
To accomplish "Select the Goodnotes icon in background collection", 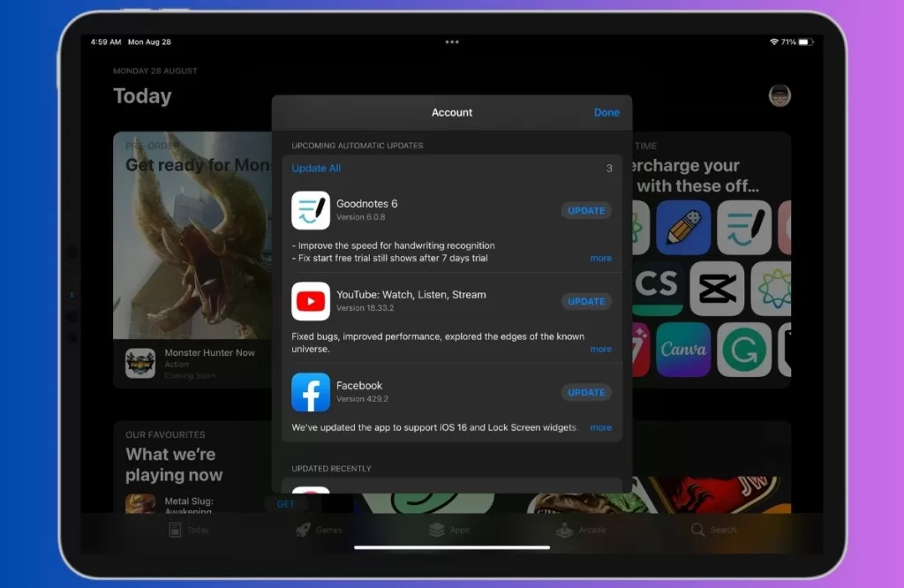I will (744, 228).
